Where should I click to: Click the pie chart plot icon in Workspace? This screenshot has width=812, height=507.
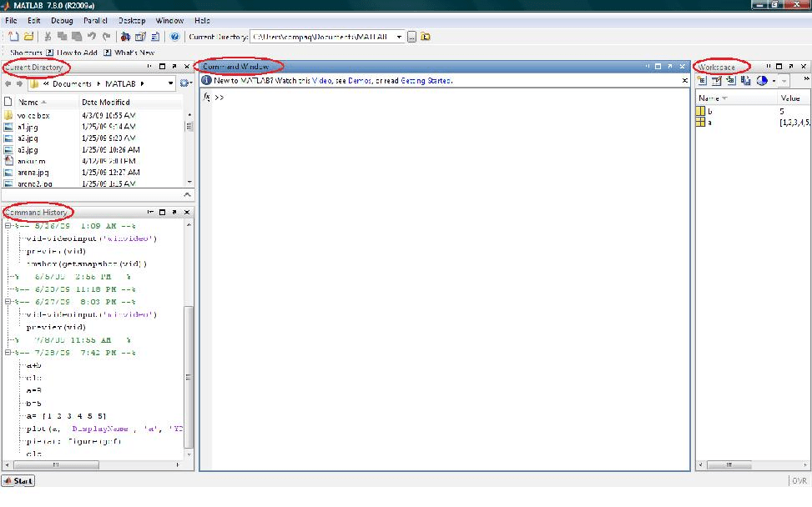761,80
